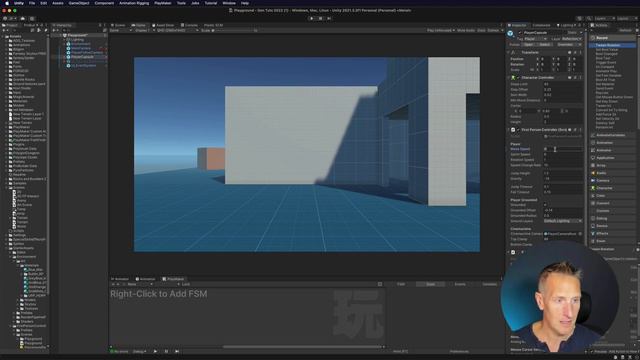The height and width of the screenshot is (360, 640).
Task: Open Transform component help icon
Action: [x=569, y=53]
